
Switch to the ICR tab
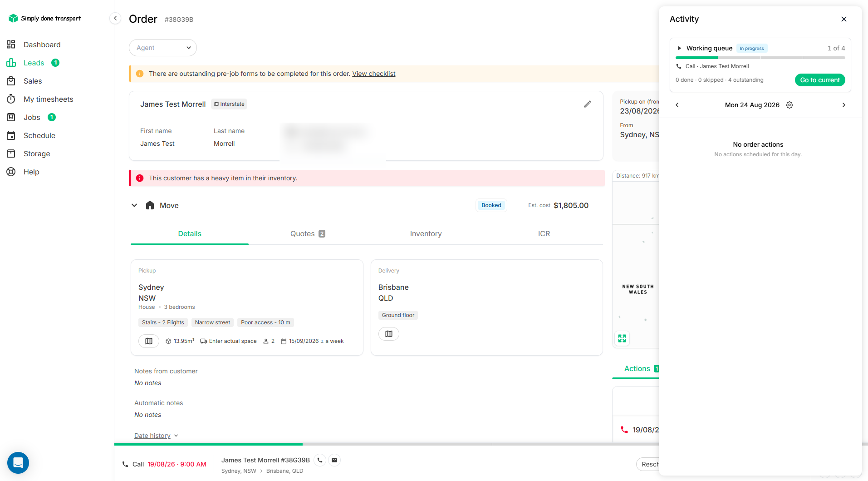tap(544, 234)
